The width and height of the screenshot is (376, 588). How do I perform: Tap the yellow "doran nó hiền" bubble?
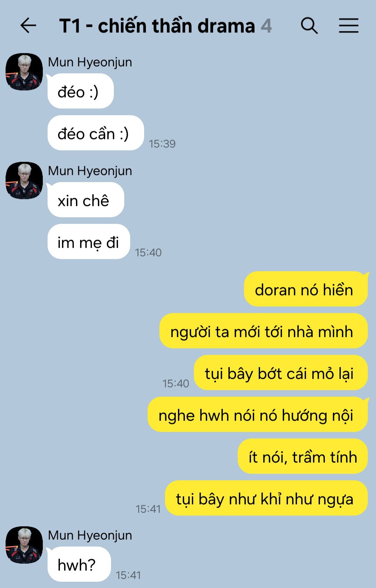click(x=306, y=289)
